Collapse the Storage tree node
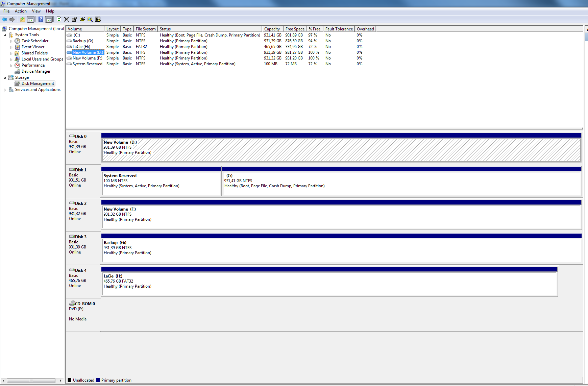Image resolution: width=588 pixels, height=386 pixels. point(5,78)
